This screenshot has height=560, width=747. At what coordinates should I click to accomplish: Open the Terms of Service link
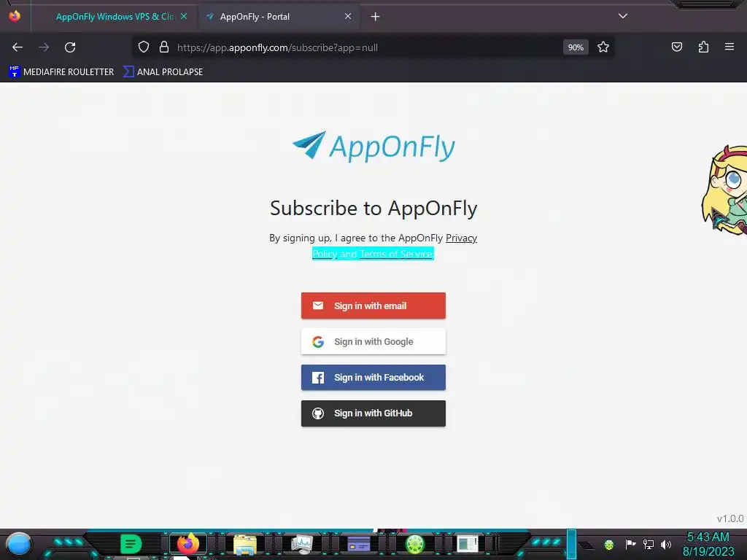[x=396, y=254]
